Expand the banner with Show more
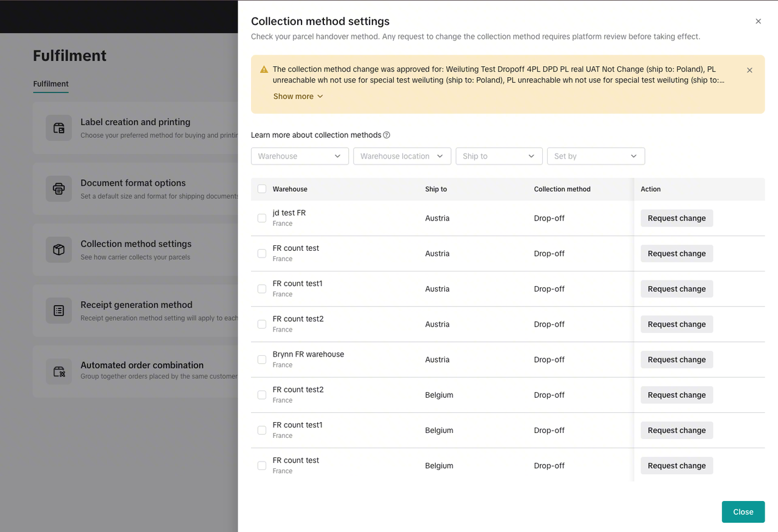Screen dimensions: 778x532 coord(298,96)
